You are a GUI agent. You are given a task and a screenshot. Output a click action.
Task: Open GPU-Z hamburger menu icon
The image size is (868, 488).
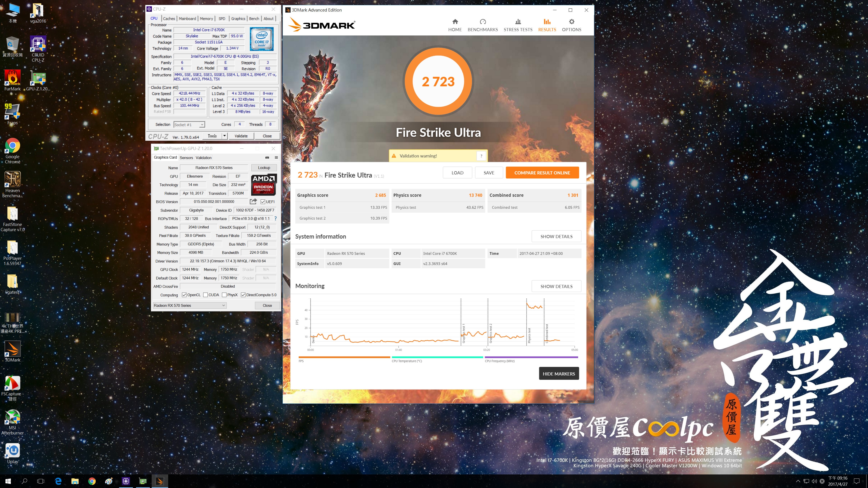pos(276,157)
